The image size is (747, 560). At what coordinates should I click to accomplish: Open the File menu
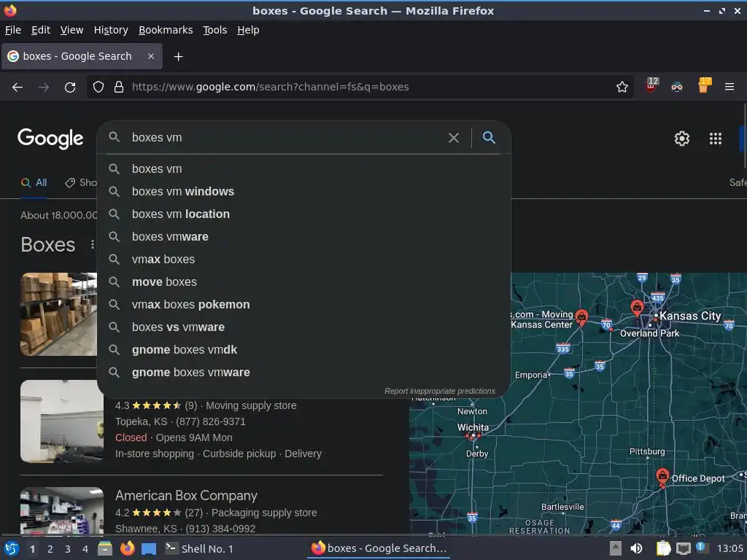pyautogui.click(x=13, y=30)
